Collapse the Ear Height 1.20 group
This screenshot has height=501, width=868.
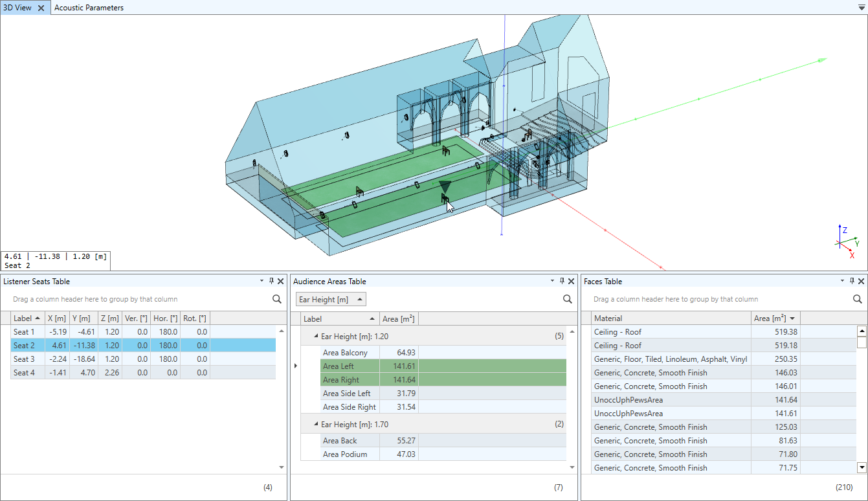click(317, 336)
